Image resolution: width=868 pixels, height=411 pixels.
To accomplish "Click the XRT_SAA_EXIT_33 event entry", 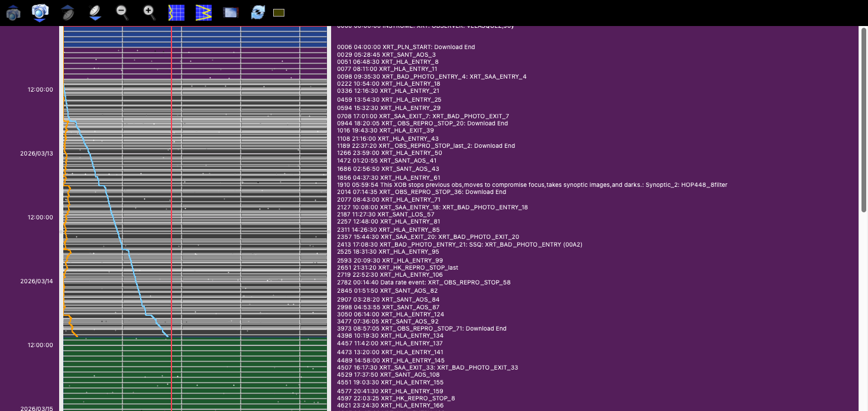I will point(427,367).
